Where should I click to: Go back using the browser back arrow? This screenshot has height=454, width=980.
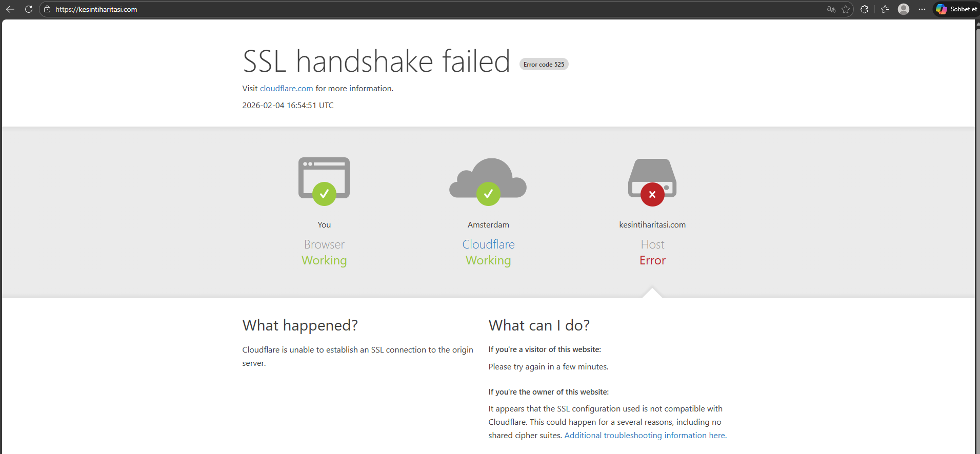(x=10, y=9)
